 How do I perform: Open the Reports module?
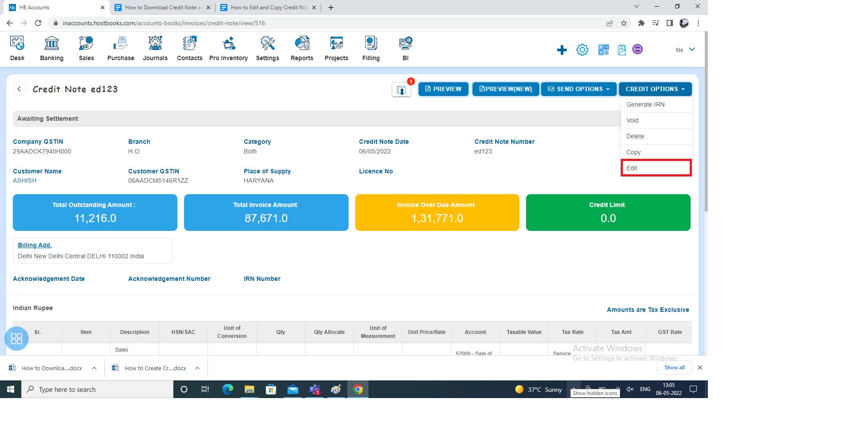click(x=302, y=48)
